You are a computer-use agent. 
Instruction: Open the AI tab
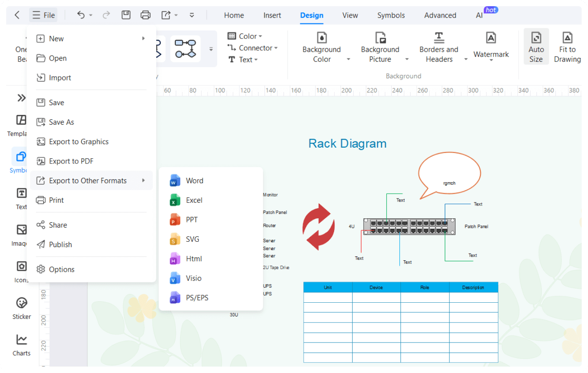479,15
